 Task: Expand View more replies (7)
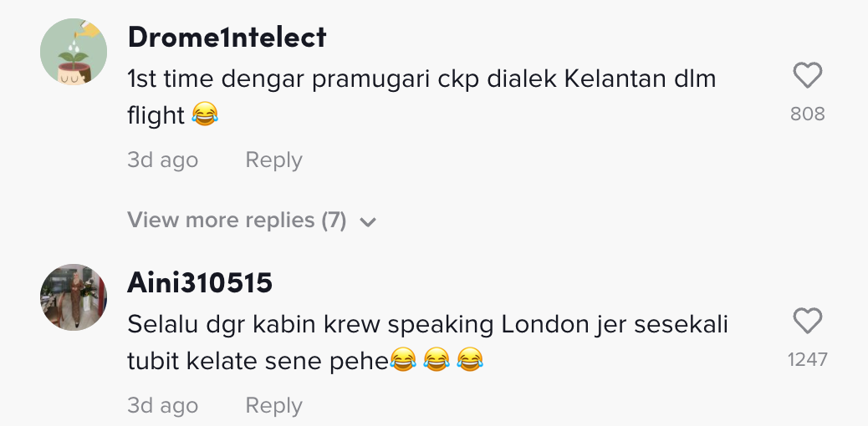tap(237, 221)
